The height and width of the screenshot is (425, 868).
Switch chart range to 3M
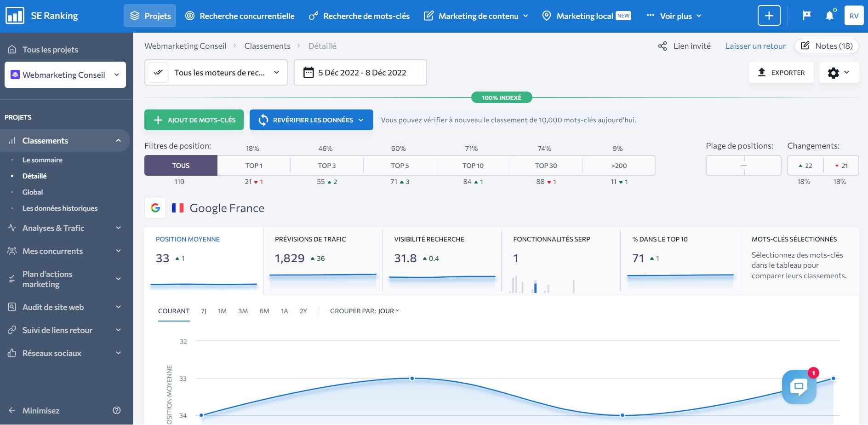[x=243, y=311]
